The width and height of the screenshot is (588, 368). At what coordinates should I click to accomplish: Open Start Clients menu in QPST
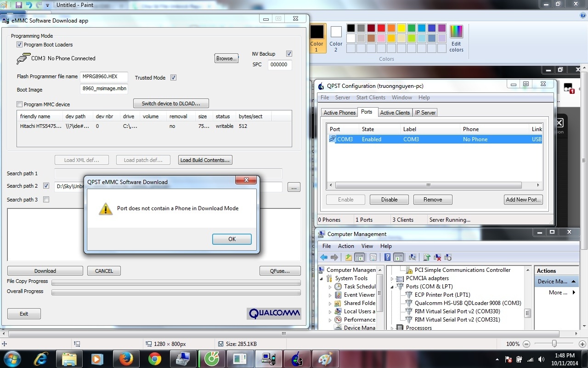pyautogui.click(x=371, y=98)
